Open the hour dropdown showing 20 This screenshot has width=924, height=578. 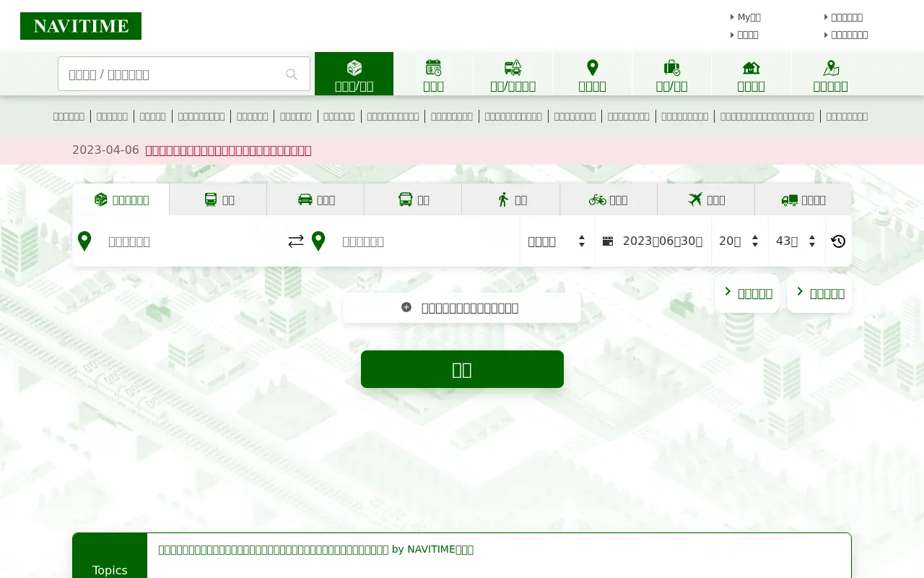click(x=739, y=241)
